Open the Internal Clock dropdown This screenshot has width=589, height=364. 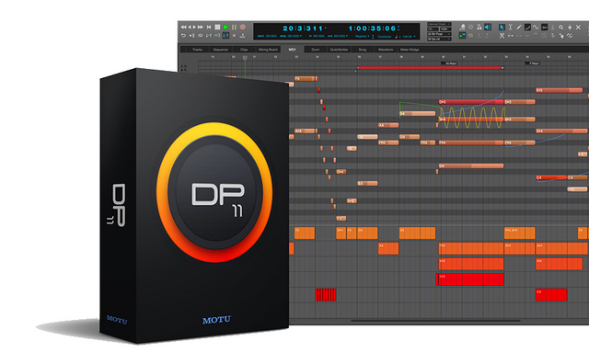[439, 24]
